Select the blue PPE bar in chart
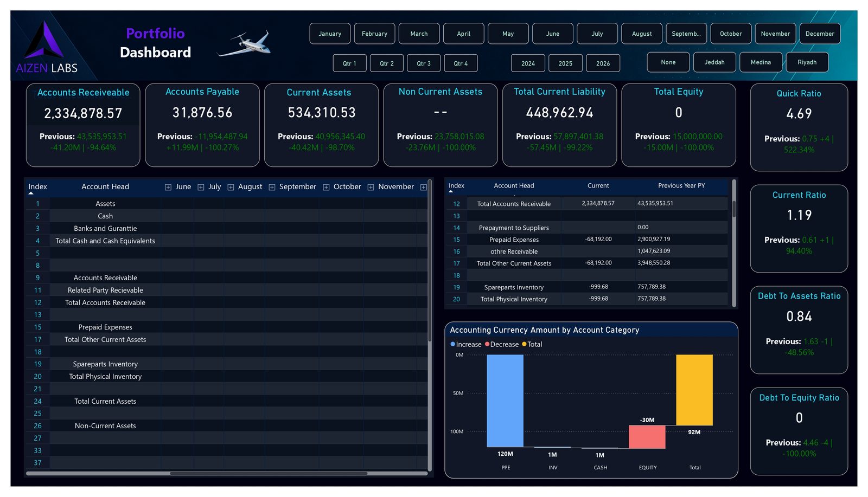 (505, 401)
